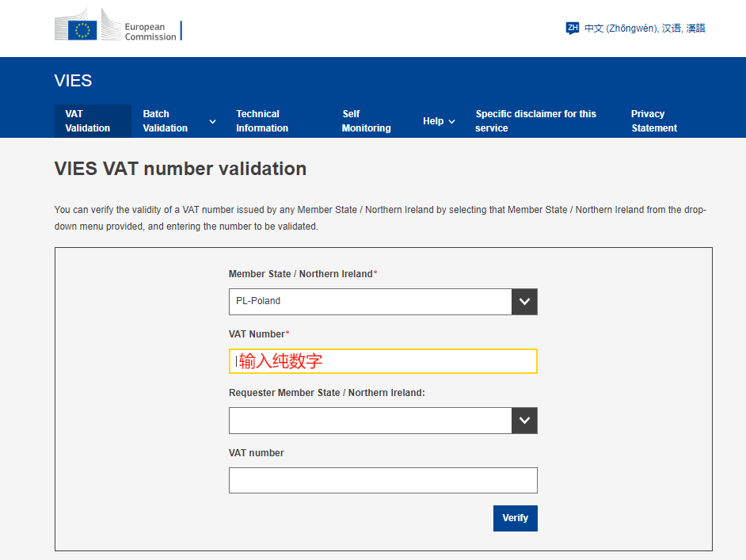Click the Requester Member State arrow button

point(524,421)
